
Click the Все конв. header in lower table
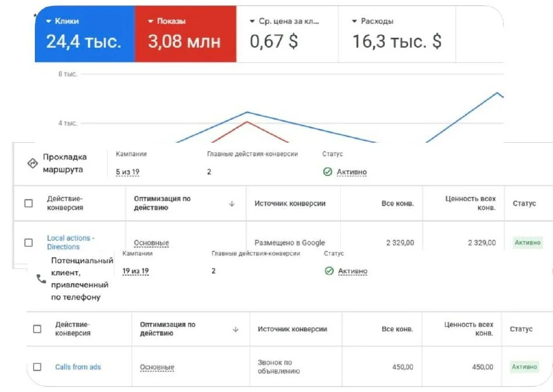tap(397, 329)
